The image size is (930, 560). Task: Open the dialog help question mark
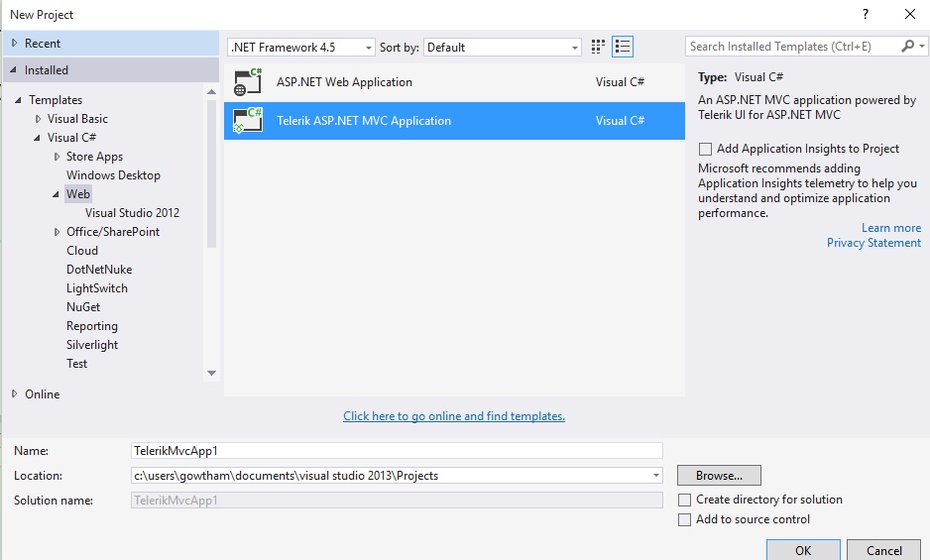[x=866, y=14]
